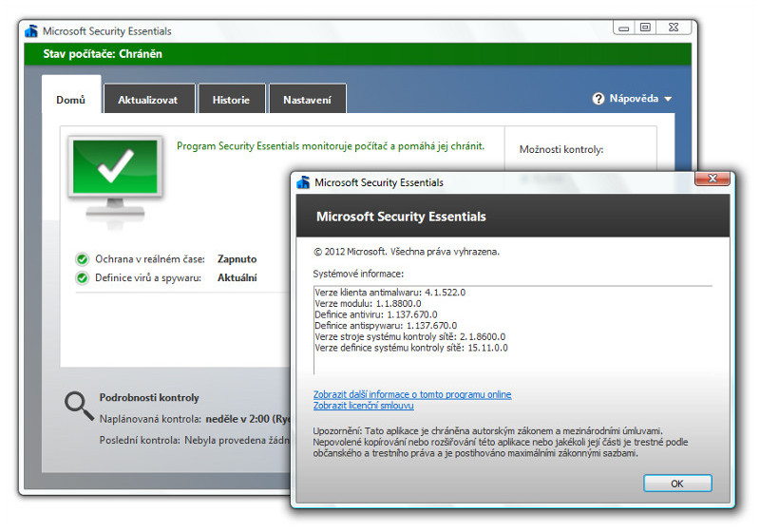Click the Poslední kontrola text line
This screenshot has width=760, height=532.
[x=195, y=441]
